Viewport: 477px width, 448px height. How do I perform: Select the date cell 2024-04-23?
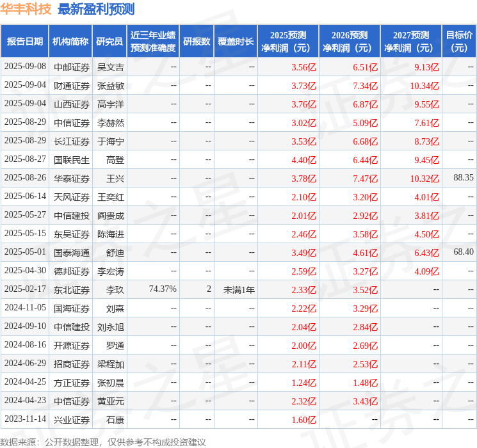pos(25,400)
